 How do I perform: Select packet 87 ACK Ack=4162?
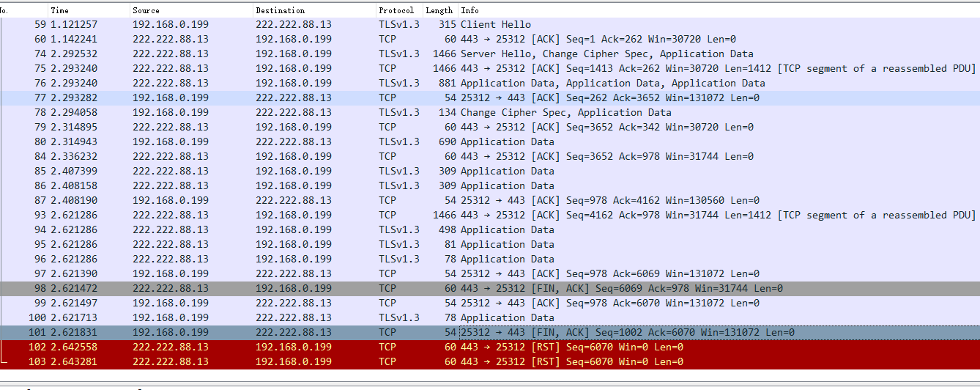(x=490, y=201)
